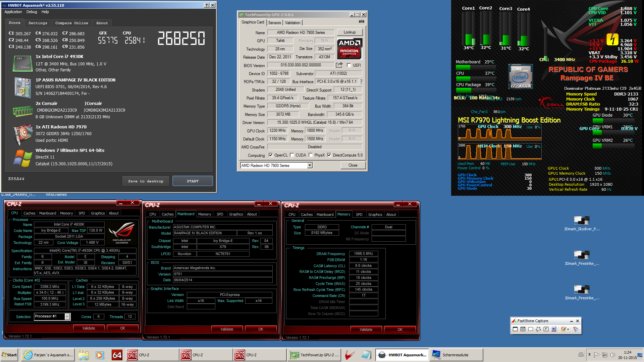Click BIOS export share icon in GPU-Z
This screenshot has width=644, height=362.
[339, 65]
